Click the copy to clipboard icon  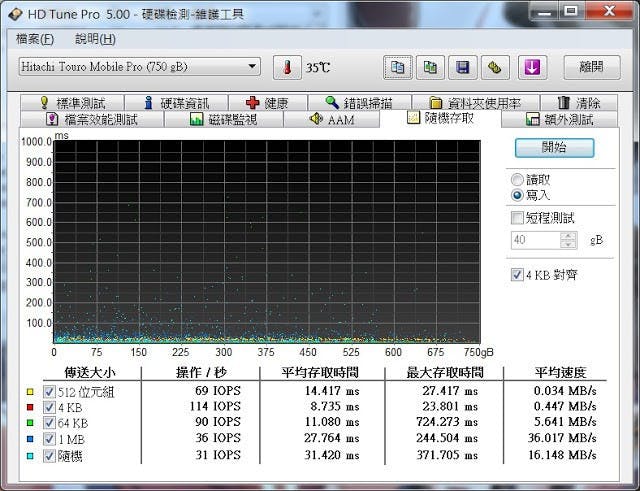click(398, 67)
